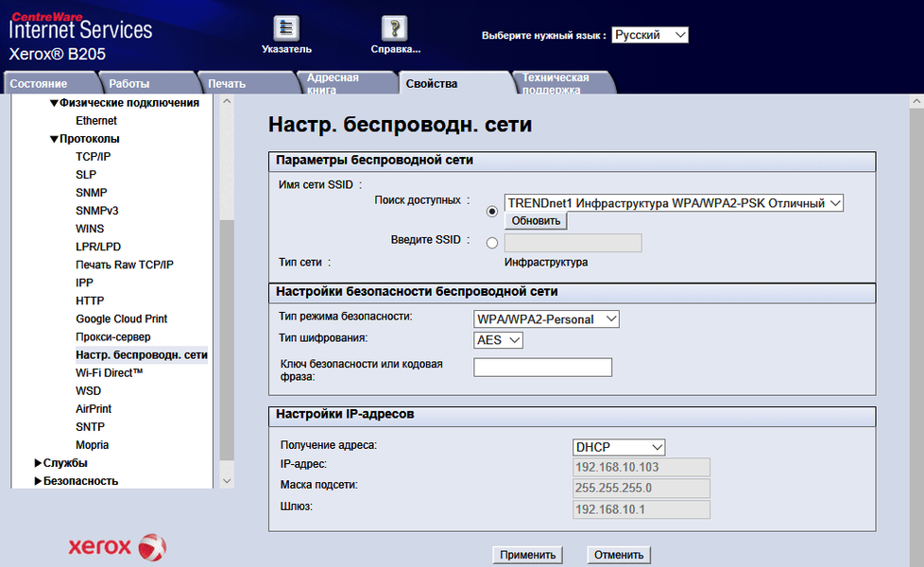Open the Тип режима безопасности dropdown

point(546,318)
